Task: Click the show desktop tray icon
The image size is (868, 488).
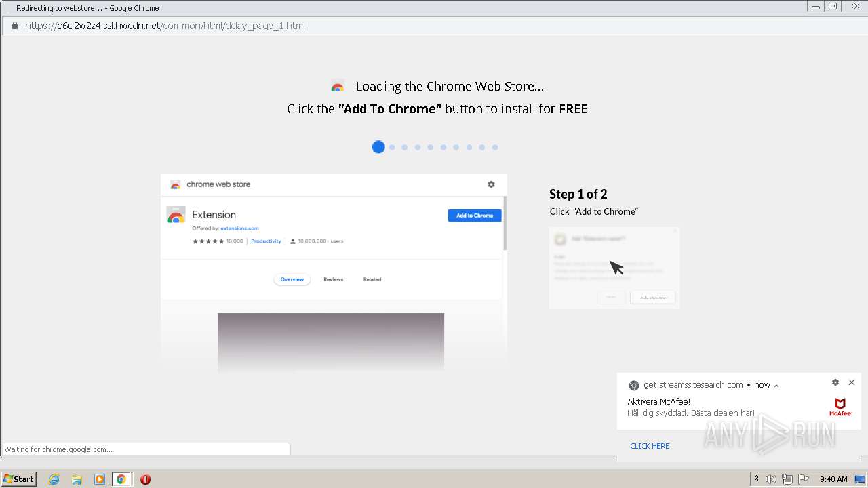Action: pos(859,479)
